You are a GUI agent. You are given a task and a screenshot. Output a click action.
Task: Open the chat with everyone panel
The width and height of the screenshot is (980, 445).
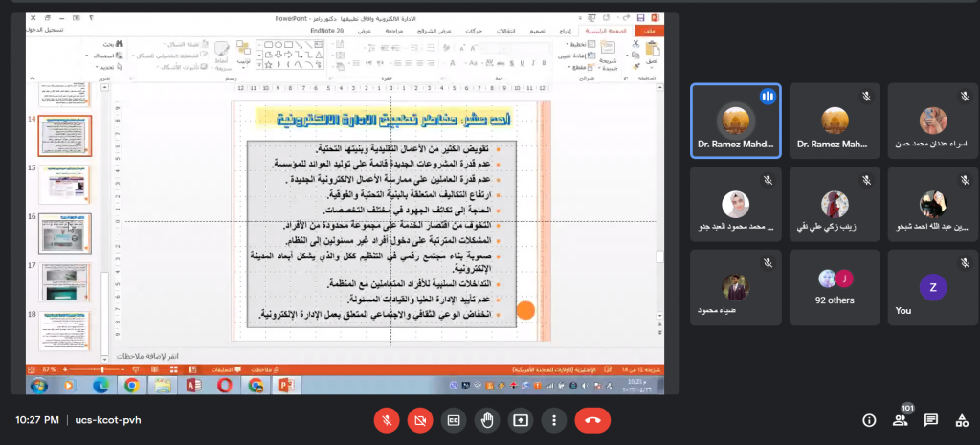pos(930,419)
